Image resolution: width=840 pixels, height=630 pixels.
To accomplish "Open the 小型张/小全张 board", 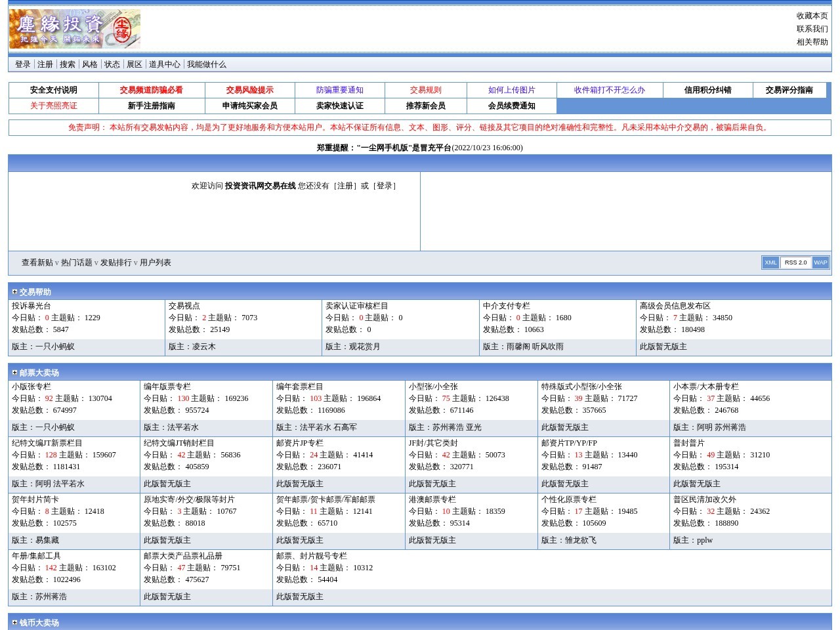I will click(x=434, y=387).
